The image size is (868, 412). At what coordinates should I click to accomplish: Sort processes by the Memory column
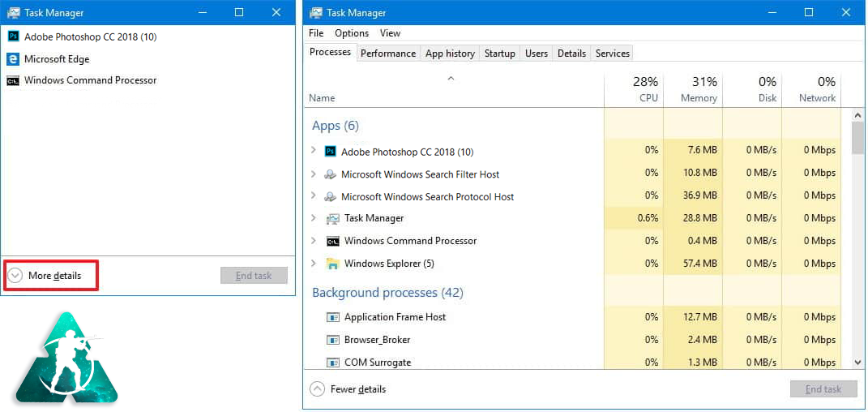693,89
